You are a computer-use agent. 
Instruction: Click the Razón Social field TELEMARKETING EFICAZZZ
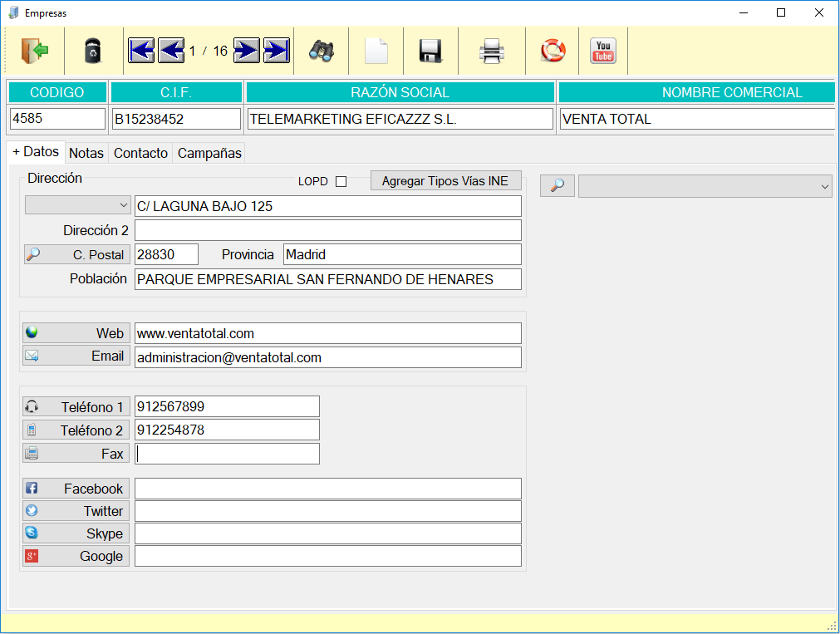click(400, 119)
